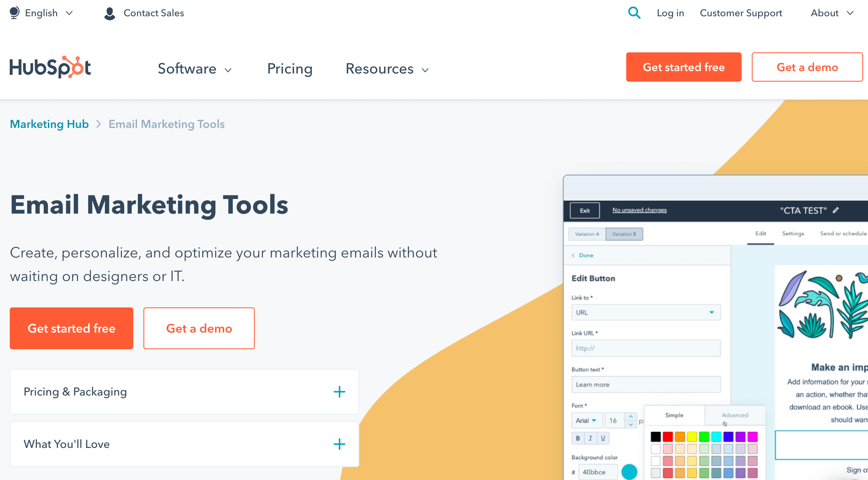
Task: Pick the bright red color swatch
Action: point(668,437)
